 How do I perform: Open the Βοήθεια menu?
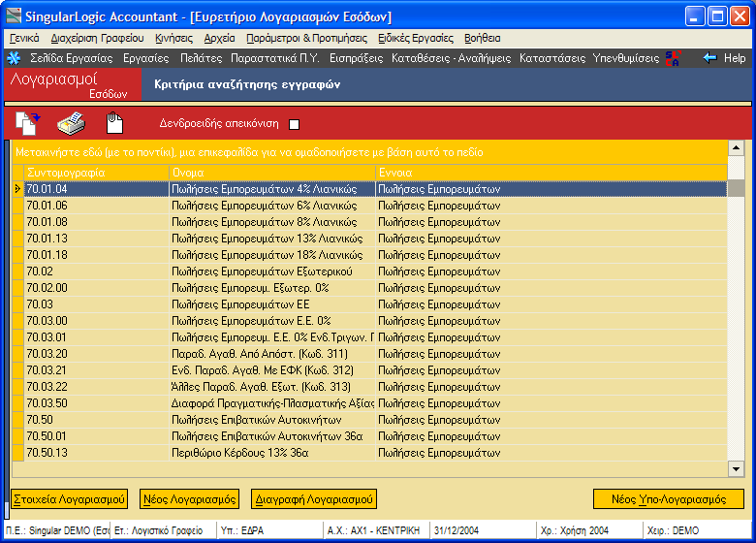(482, 38)
